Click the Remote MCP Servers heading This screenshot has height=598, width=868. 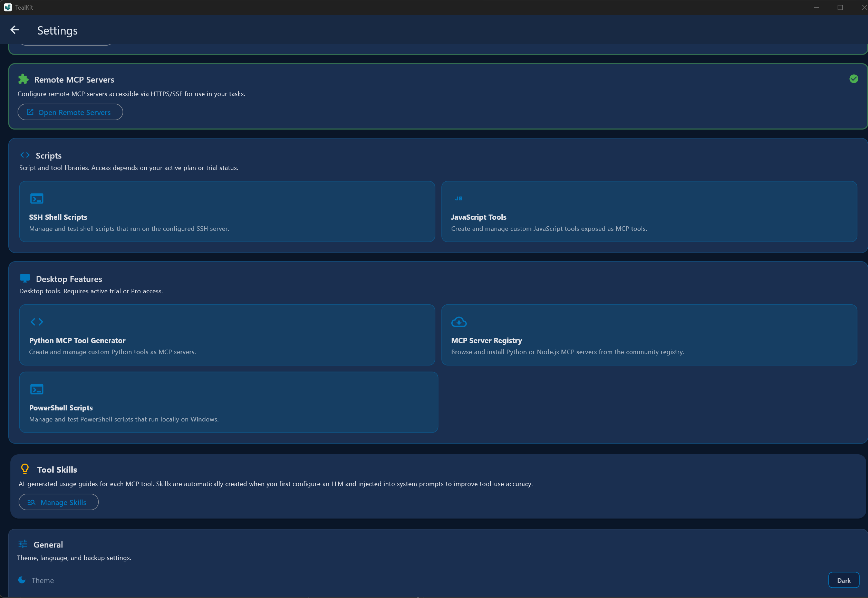74,79
